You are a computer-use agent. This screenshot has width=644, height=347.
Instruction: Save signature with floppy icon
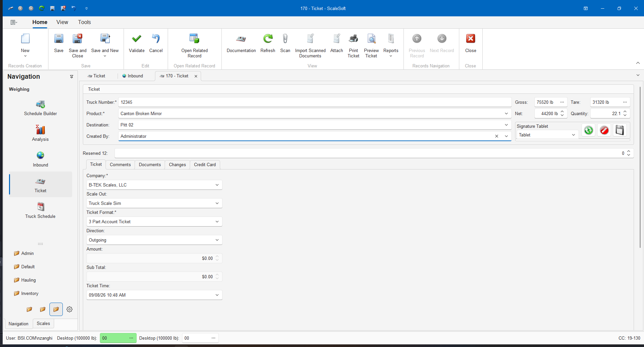620,130
